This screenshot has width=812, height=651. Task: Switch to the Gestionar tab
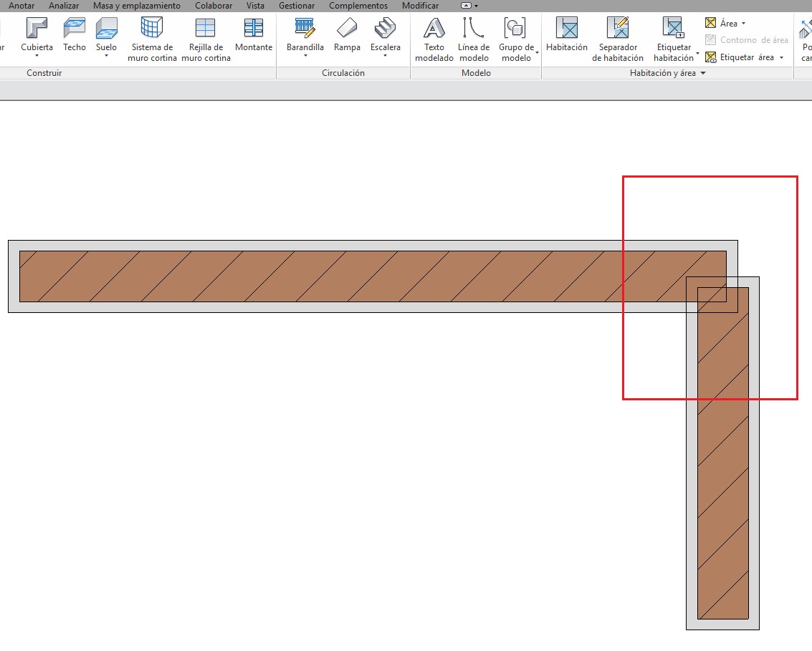297,6
